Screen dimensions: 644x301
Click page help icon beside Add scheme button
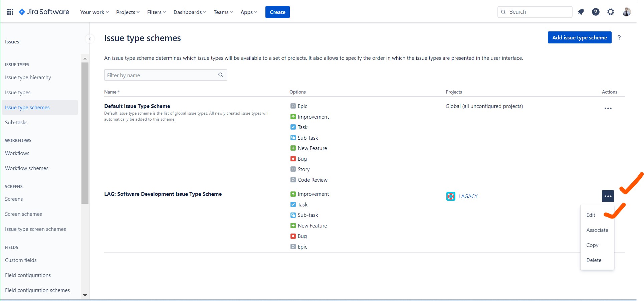tap(619, 38)
